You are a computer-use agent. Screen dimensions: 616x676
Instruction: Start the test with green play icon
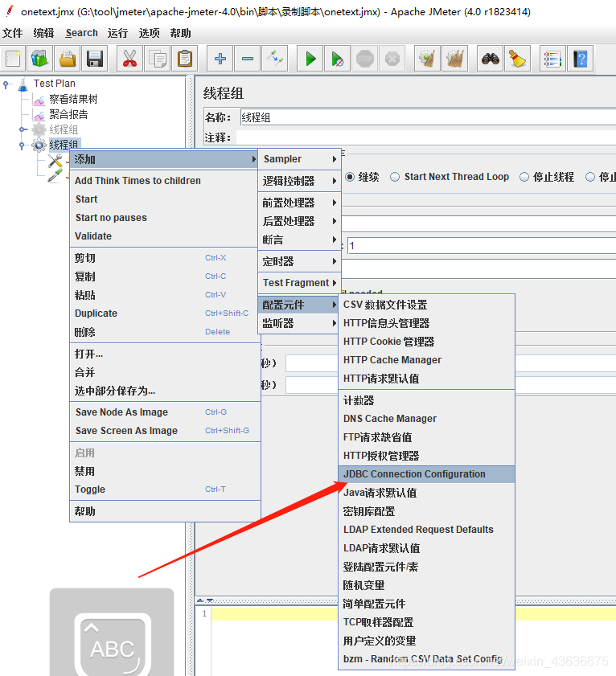coord(310,58)
